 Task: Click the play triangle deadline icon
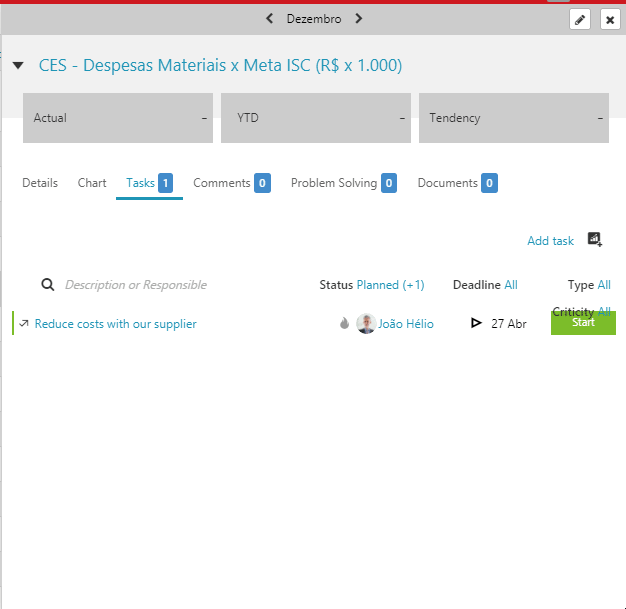(475, 323)
